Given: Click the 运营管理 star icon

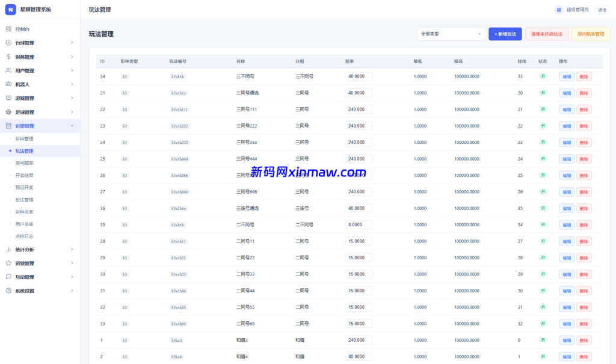Looking at the screenshot, I should point(8,263).
